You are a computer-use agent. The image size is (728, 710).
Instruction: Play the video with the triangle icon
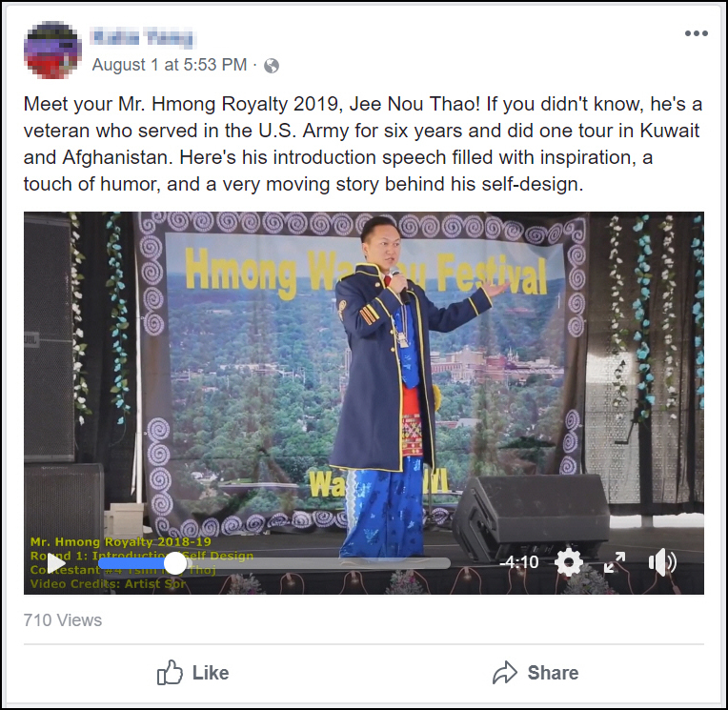56,563
